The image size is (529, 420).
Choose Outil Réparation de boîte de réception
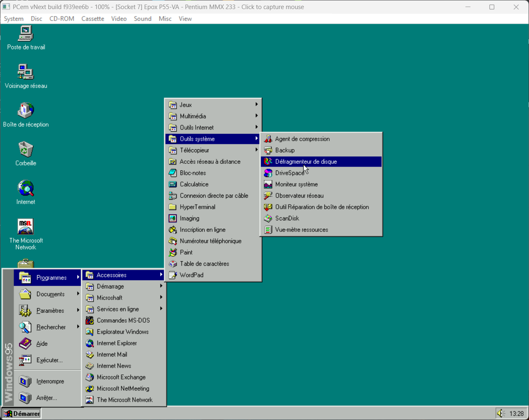[321, 207]
